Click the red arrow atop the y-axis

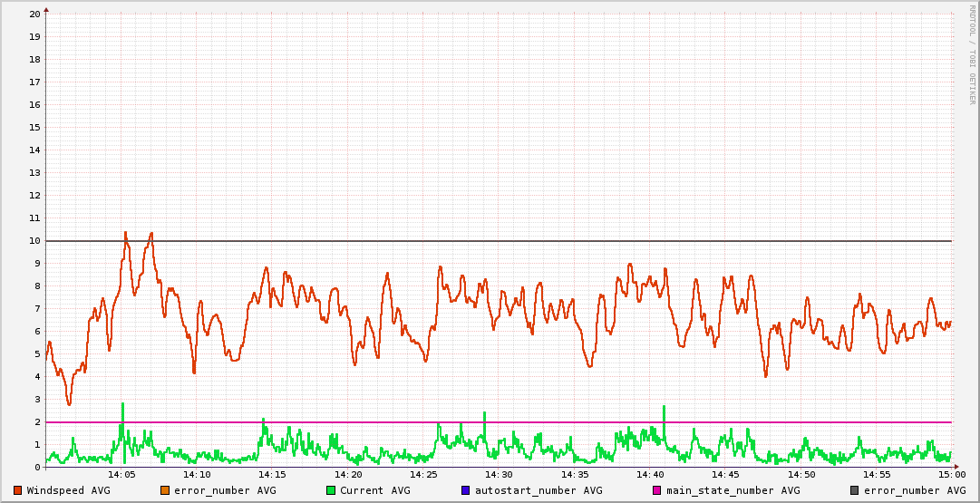click(46, 9)
